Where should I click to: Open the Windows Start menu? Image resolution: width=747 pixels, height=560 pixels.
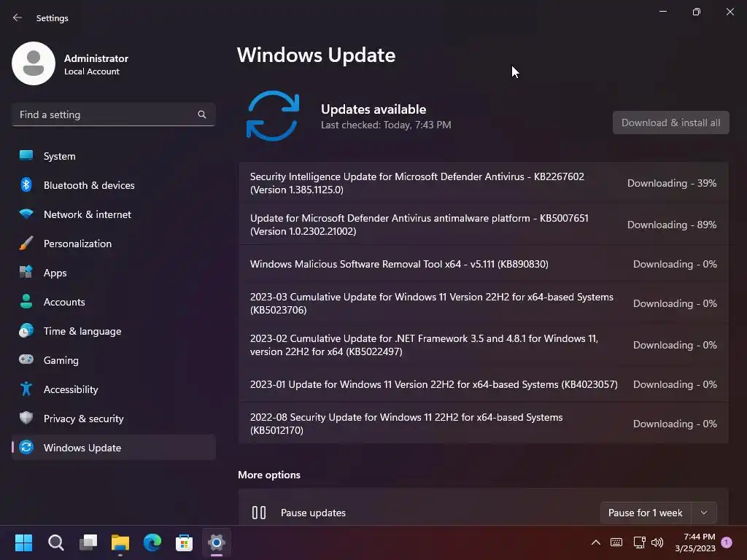tap(23, 542)
